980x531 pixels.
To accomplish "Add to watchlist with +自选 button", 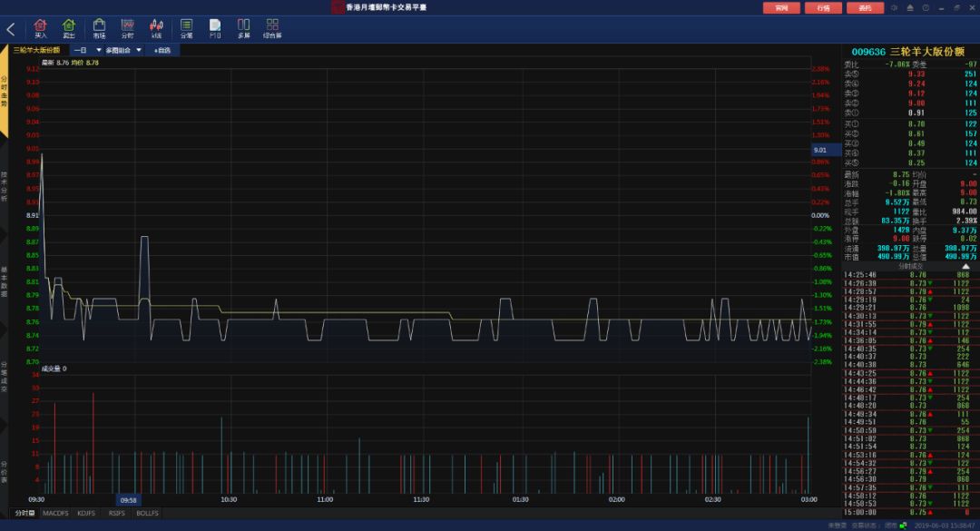I will [x=162, y=50].
